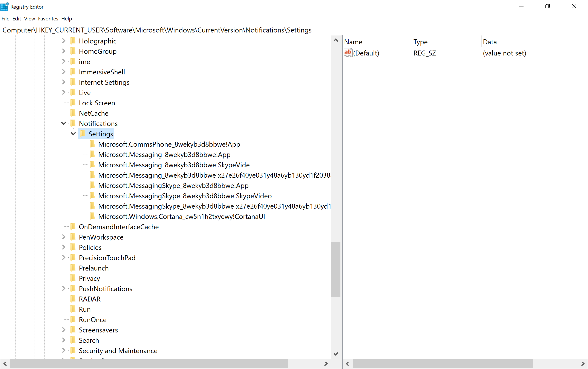The height and width of the screenshot is (369, 588).
Task: Open the Help menu
Action: [67, 18]
